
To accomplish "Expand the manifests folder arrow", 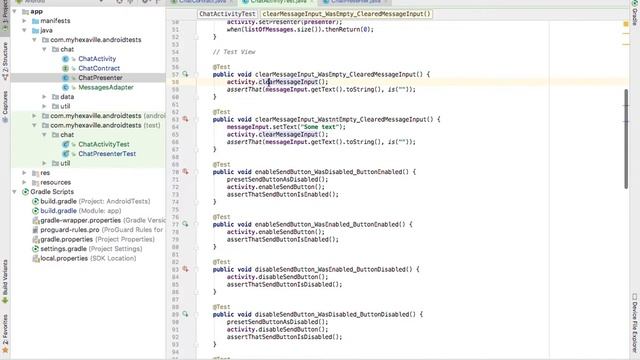I will [x=24, y=21].
